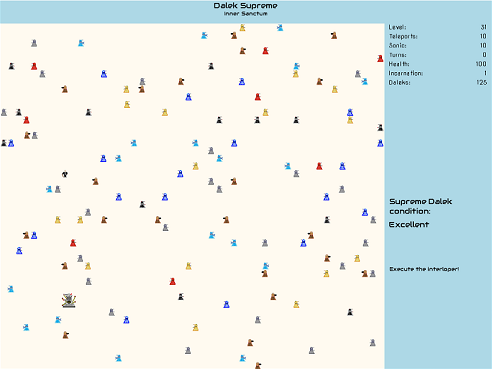Select the black Dalek paired with a dark-blue Dalek

pos(4,143)
